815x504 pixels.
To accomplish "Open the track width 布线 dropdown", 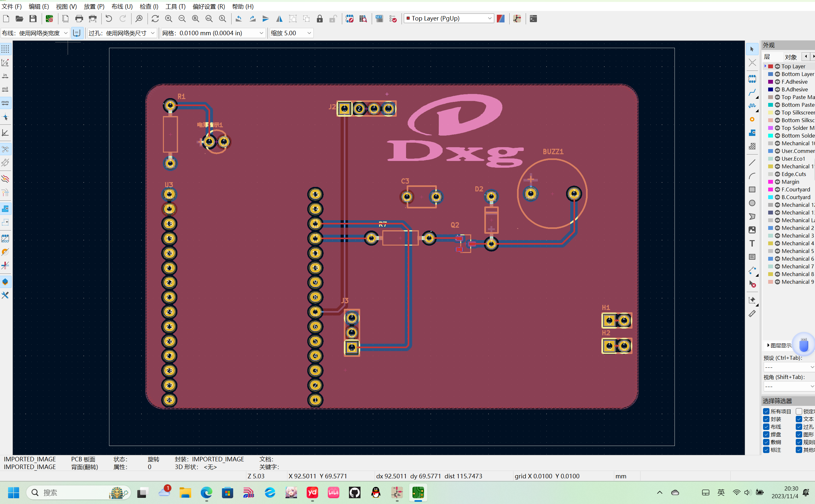I will click(x=35, y=33).
